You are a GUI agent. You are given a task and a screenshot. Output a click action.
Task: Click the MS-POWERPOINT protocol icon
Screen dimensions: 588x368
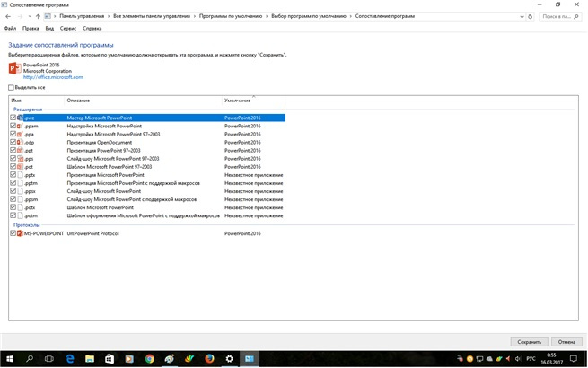coord(20,233)
